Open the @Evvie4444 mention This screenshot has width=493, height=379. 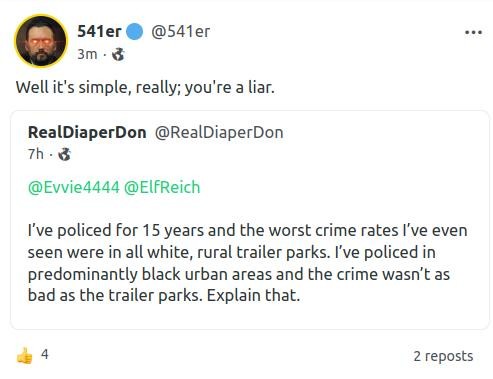pyautogui.click(x=74, y=187)
